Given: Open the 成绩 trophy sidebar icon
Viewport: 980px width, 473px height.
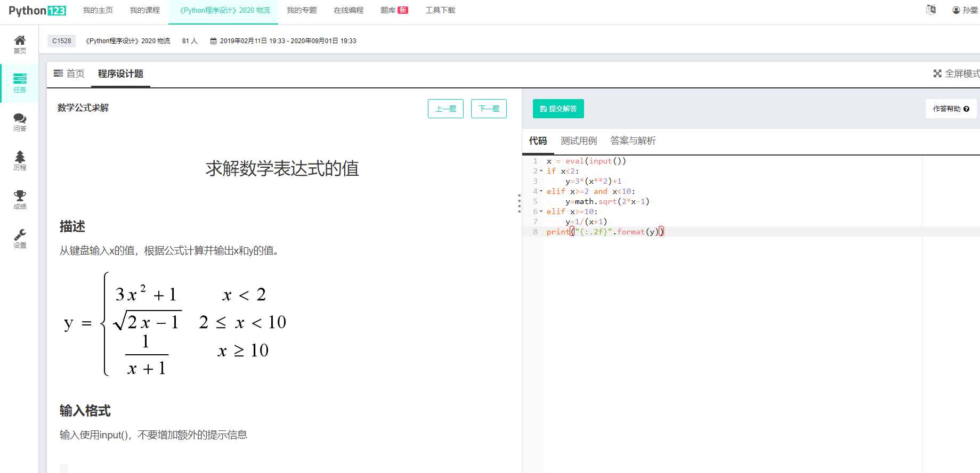Looking at the screenshot, I should [20, 200].
